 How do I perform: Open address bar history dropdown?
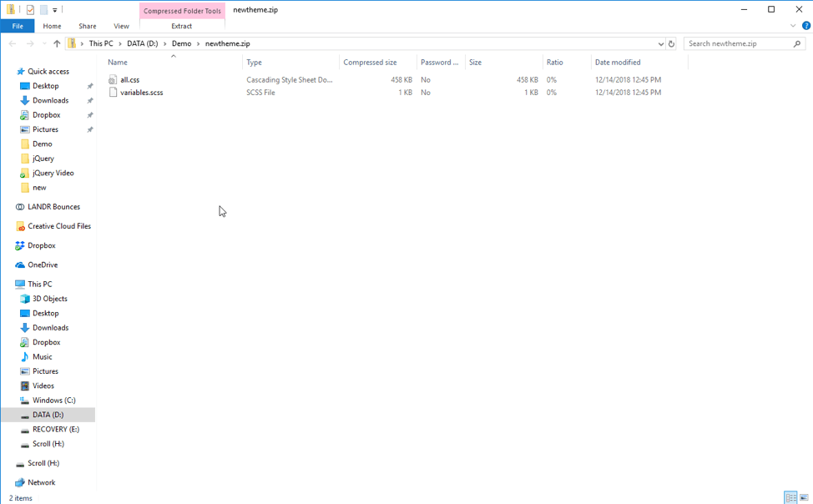pos(660,43)
